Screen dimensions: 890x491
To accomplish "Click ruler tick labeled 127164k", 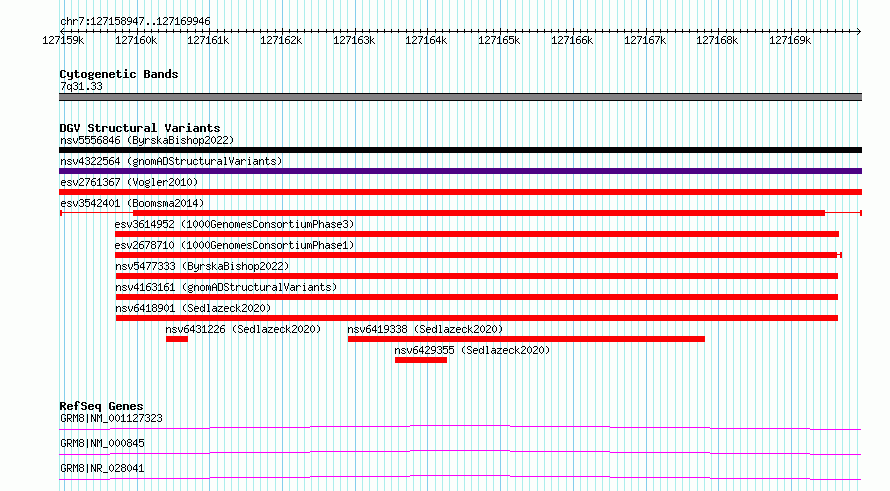I will (426, 40).
